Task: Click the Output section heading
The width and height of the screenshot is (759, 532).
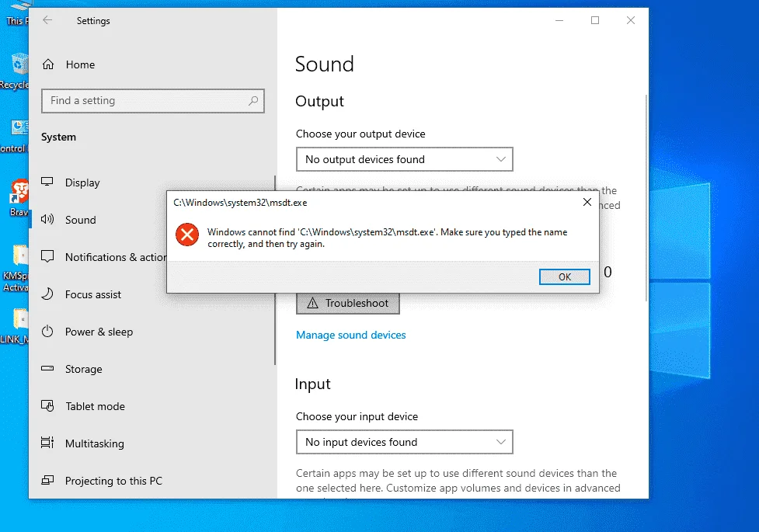Action: pos(319,101)
